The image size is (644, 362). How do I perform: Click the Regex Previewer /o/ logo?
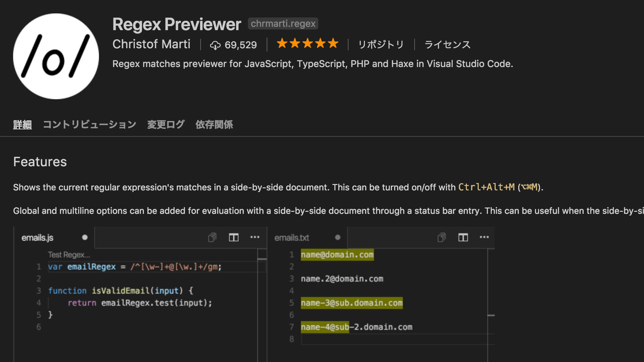56,56
